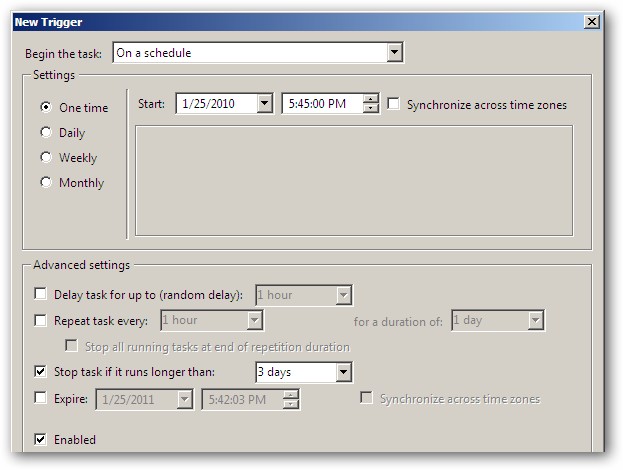Screen dimensions: 623x470
Task: Check Expire 'Synchronize across time zones' box
Action: [366, 398]
